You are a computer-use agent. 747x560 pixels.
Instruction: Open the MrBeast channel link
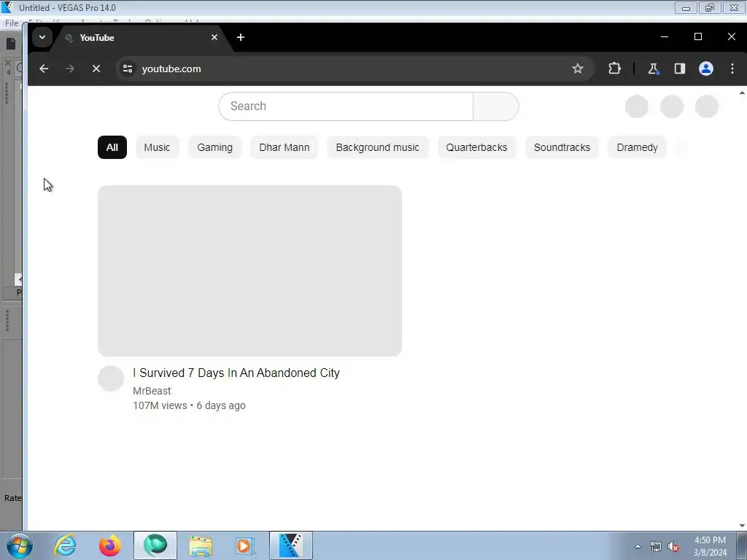152,391
